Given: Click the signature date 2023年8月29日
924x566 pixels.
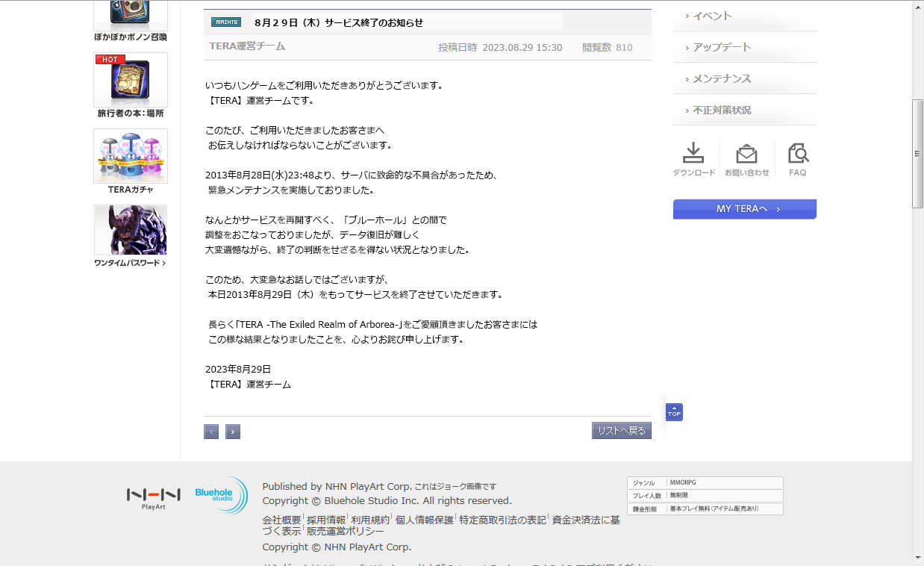Looking at the screenshot, I should (238, 369).
